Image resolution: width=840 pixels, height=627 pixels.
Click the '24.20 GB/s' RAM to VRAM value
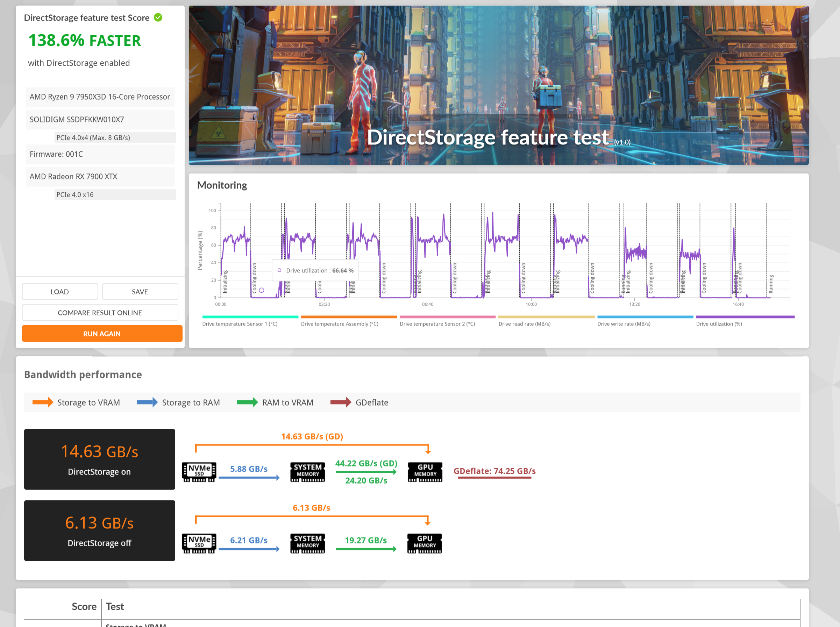tap(366, 480)
